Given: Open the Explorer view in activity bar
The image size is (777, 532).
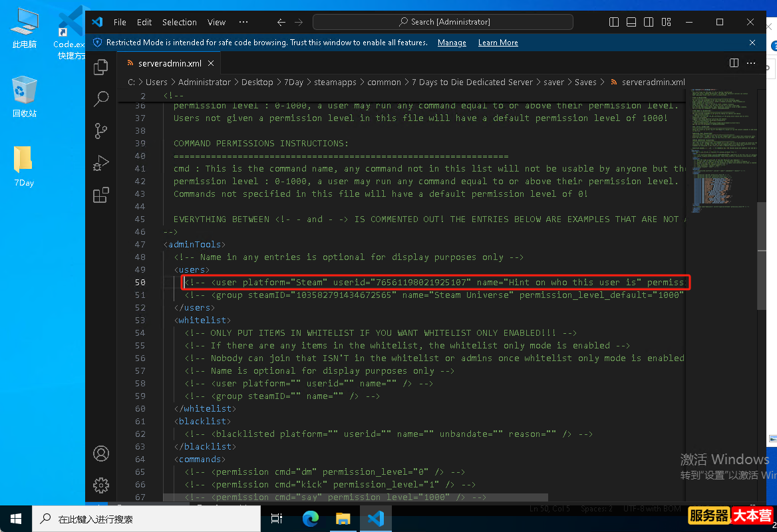Looking at the screenshot, I should click(100, 67).
